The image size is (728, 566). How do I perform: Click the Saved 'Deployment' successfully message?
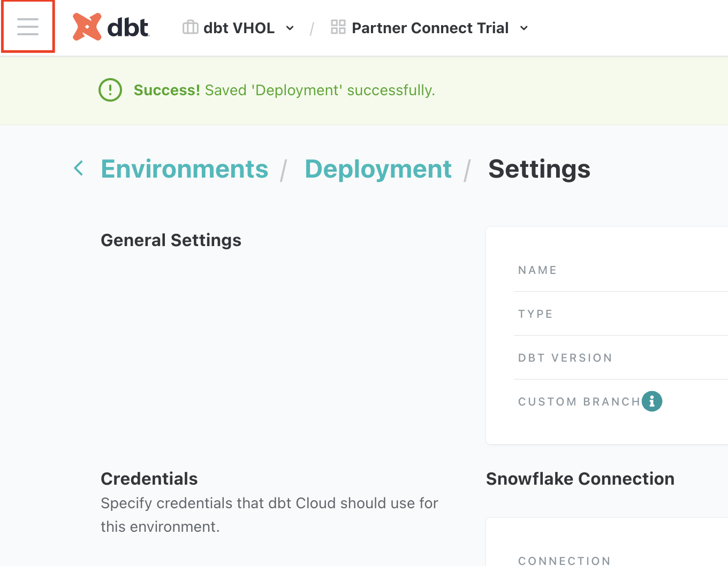(320, 90)
